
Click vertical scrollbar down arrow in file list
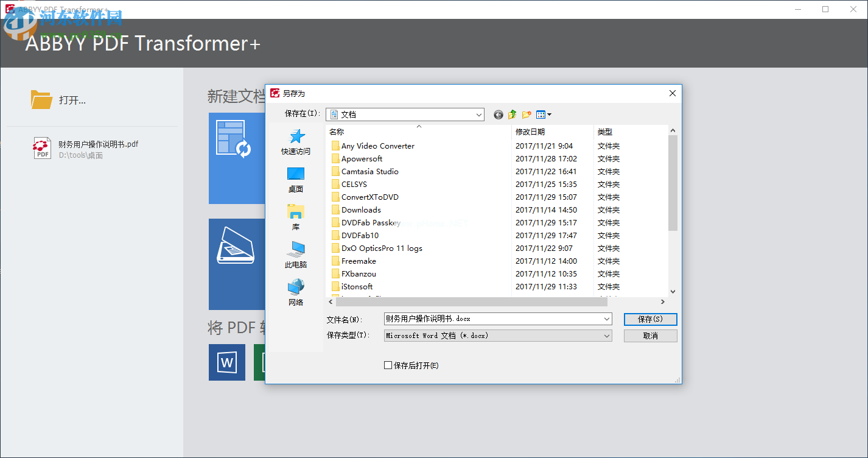click(673, 292)
